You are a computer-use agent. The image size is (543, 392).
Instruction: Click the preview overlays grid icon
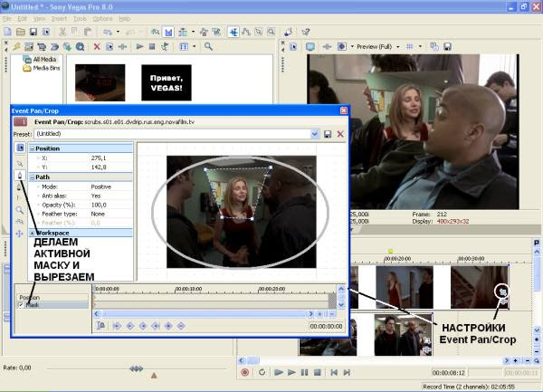coord(410,47)
